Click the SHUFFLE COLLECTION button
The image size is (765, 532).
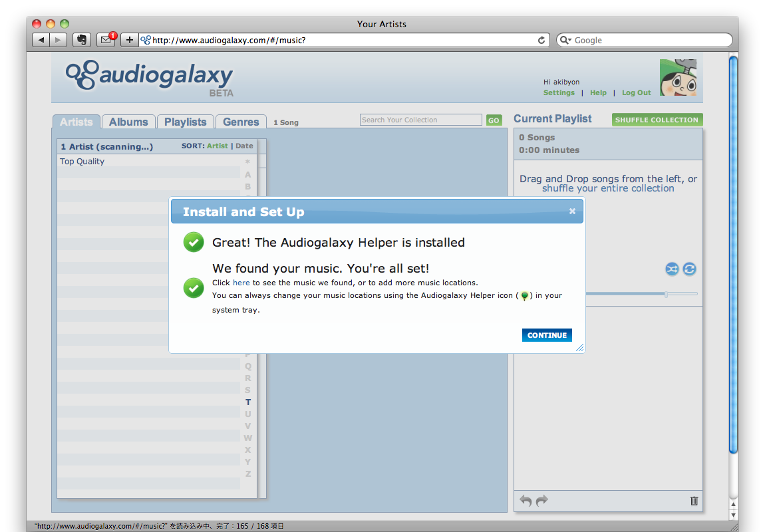click(x=657, y=120)
